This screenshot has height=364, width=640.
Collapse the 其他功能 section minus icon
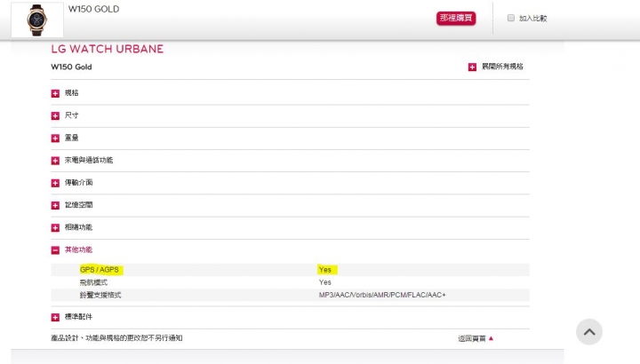pyautogui.click(x=55, y=250)
